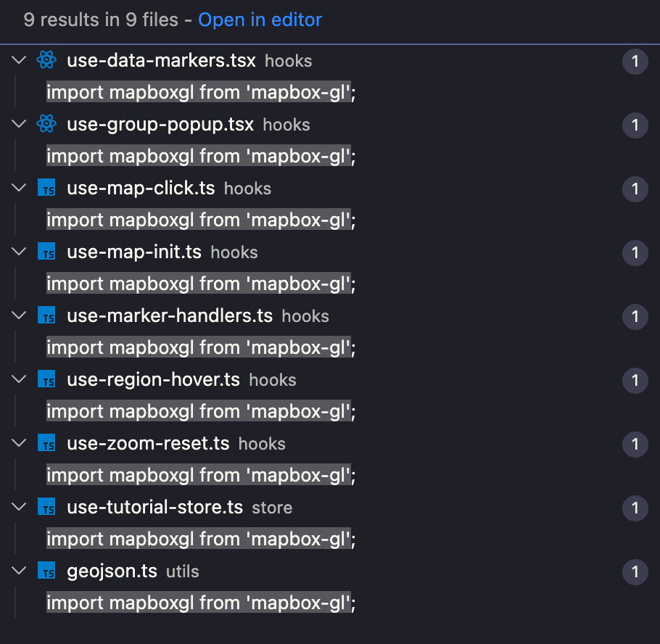Click the match count badge for use-group-popup.tsx
660x644 pixels.
[x=635, y=125]
